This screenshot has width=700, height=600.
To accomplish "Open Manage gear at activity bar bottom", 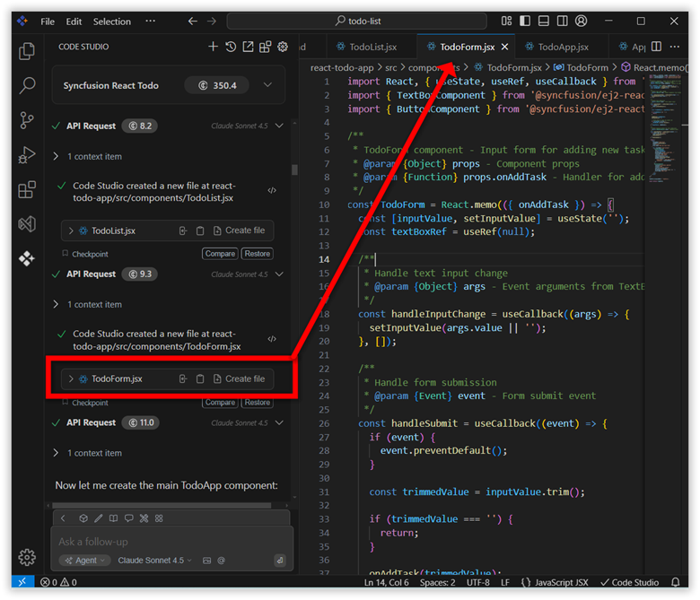I will [27, 557].
